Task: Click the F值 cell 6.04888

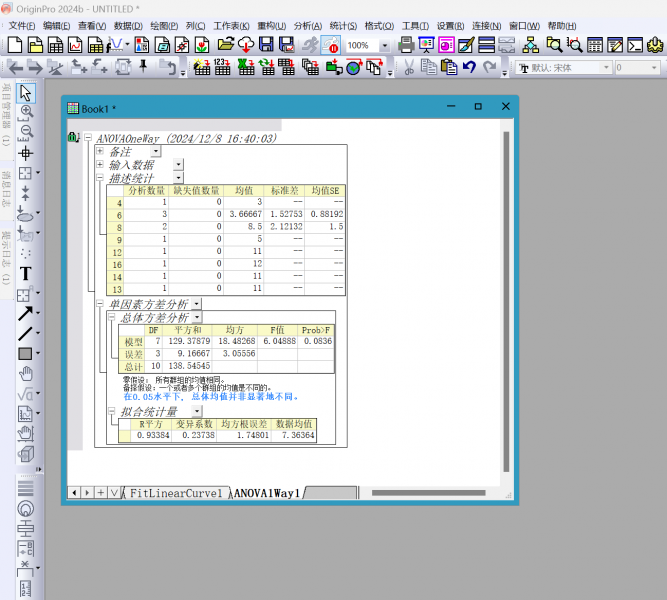Action: 279,341
